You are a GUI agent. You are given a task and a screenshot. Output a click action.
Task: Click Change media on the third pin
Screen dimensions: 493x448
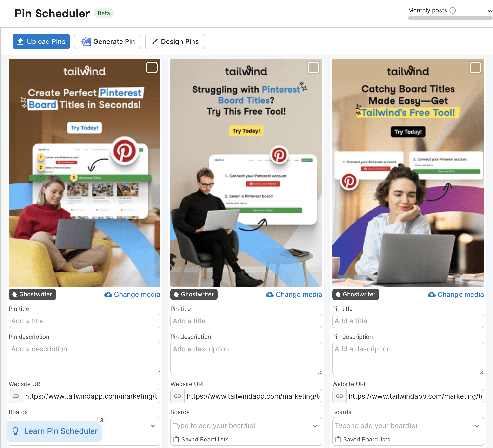coord(461,294)
